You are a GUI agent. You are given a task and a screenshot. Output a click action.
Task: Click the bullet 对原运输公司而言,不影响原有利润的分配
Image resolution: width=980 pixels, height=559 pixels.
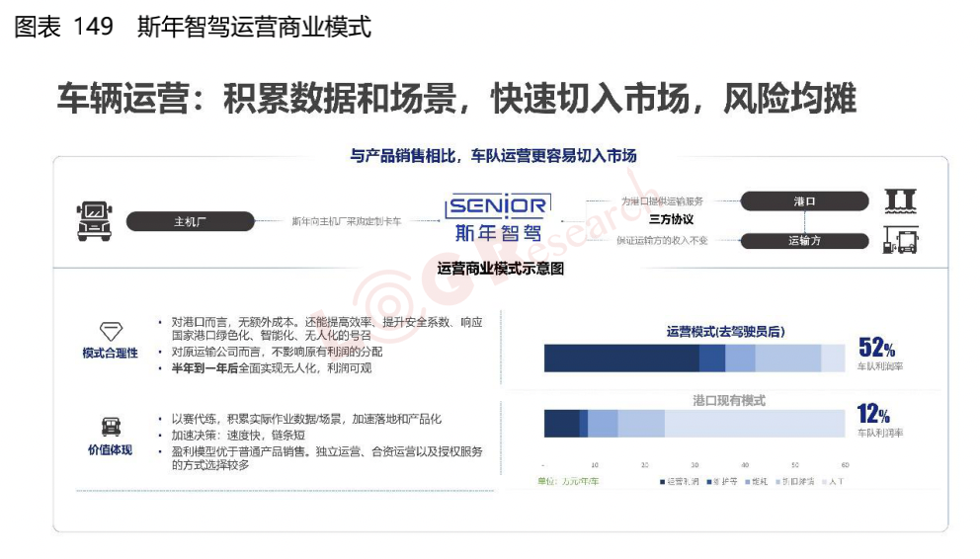point(277,352)
